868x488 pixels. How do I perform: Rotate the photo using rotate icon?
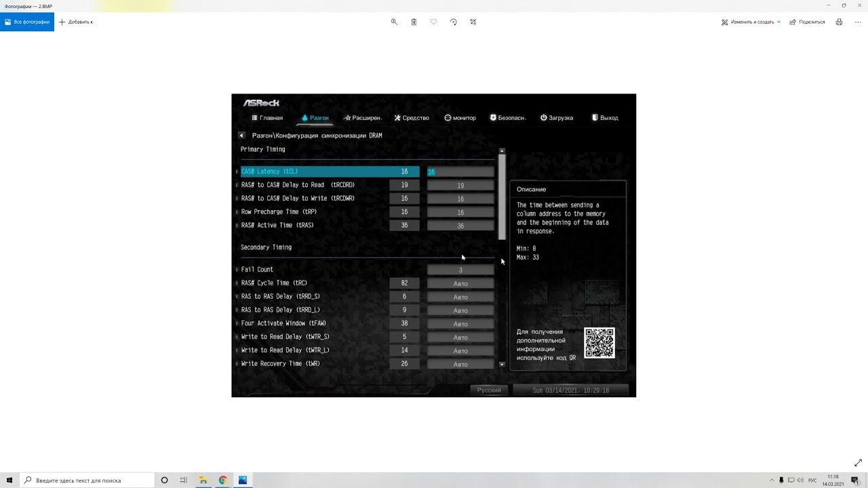coord(453,22)
